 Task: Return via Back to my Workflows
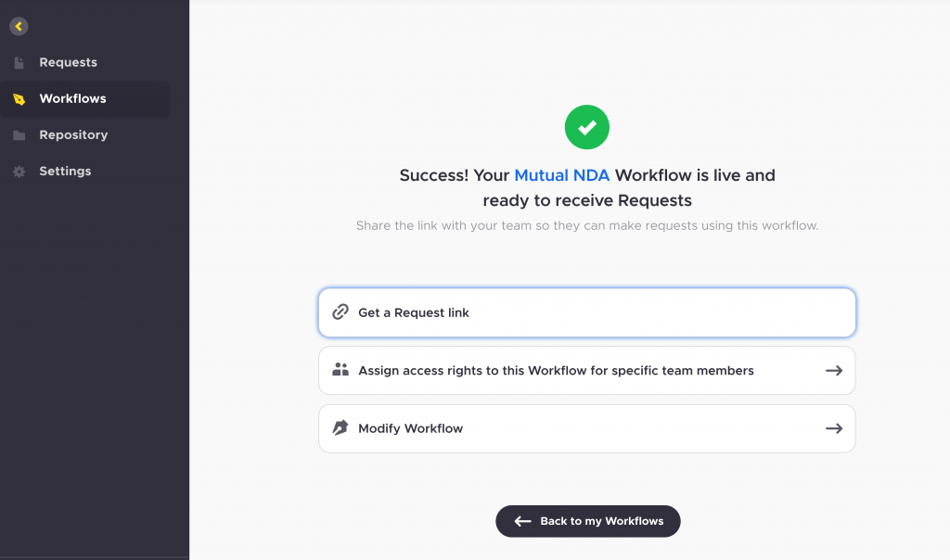[x=587, y=521]
